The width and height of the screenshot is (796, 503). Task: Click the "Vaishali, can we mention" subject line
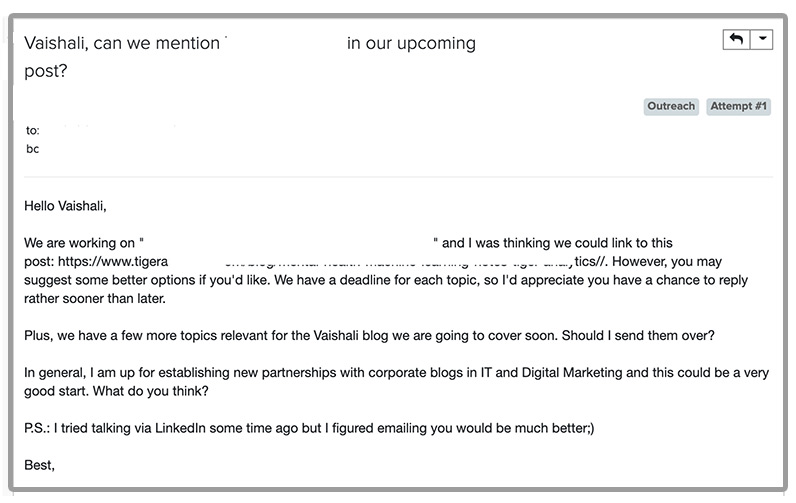pos(121,44)
